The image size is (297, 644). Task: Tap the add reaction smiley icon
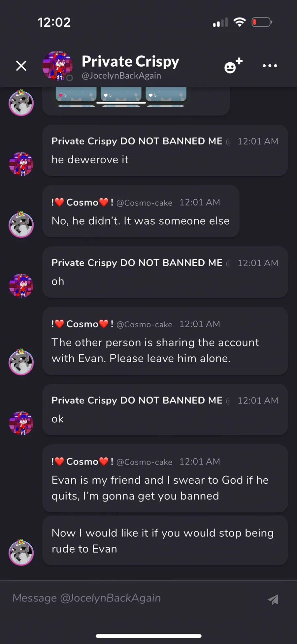pyautogui.click(x=233, y=66)
